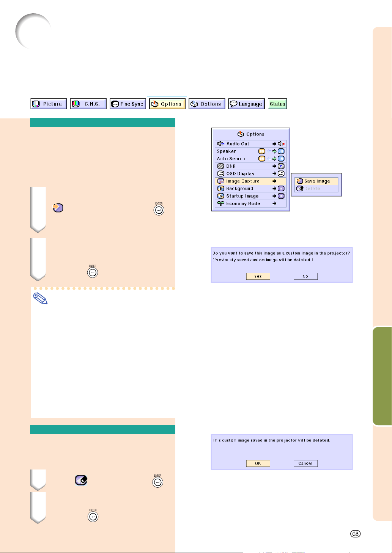Choose Save Image in the submenu

pyautogui.click(x=316, y=181)
